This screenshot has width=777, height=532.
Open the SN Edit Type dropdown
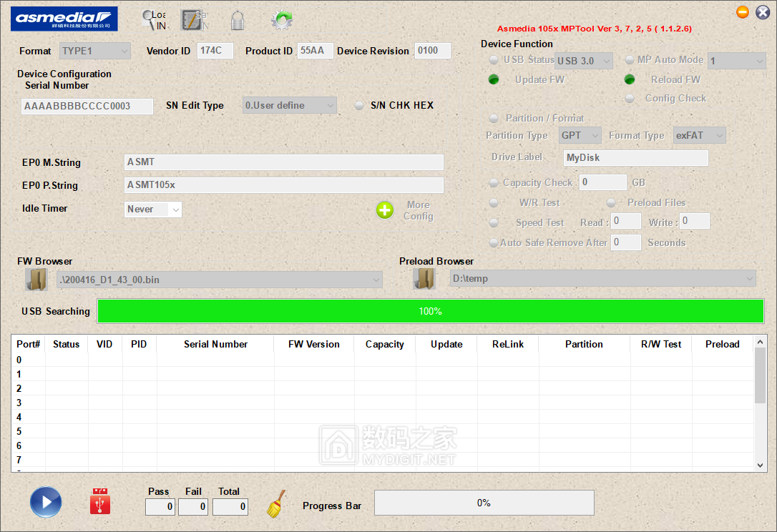pos(330,106)
